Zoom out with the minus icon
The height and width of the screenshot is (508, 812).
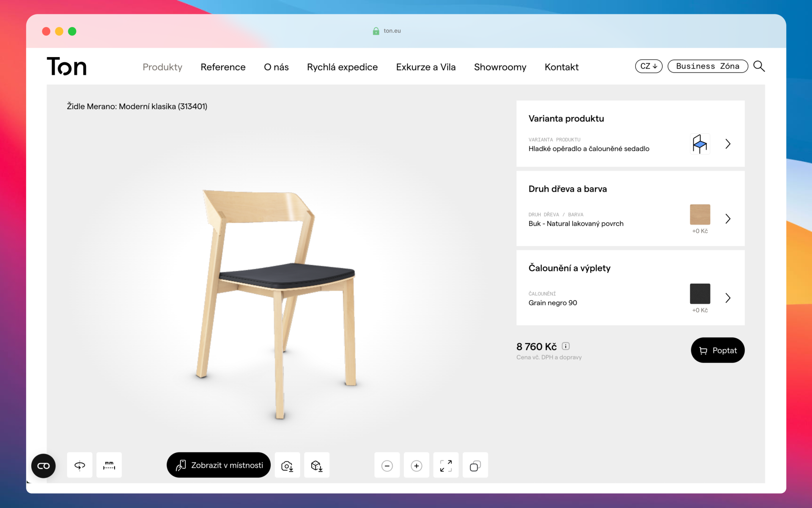click(x=387, y=466)
